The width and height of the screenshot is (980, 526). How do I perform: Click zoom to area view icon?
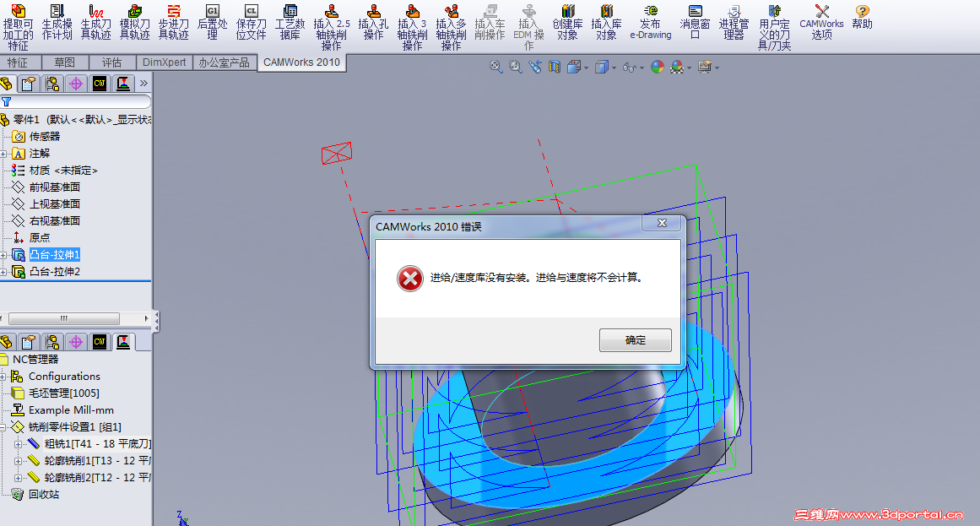pyautogui.click(x=515, y=67)
